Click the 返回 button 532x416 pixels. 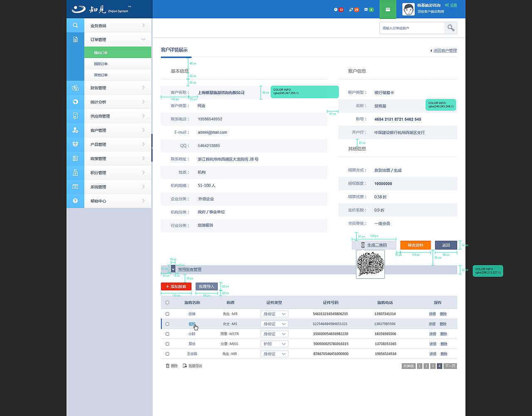pyautogui.click(x=446, y=245)
